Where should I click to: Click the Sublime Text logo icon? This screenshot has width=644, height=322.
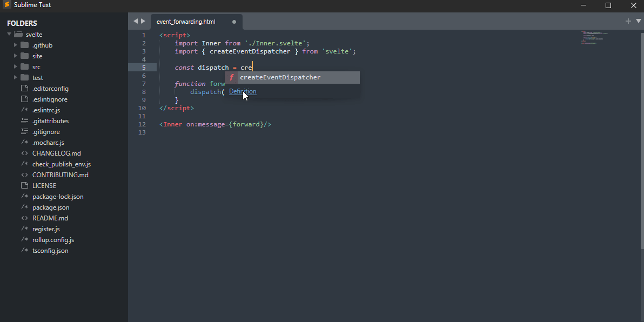point(6,5)
